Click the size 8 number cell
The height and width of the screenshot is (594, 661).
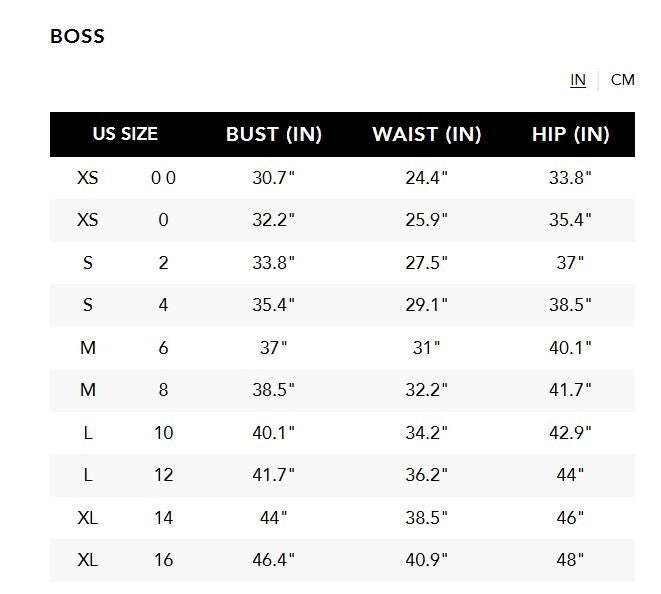coord(163,390)
